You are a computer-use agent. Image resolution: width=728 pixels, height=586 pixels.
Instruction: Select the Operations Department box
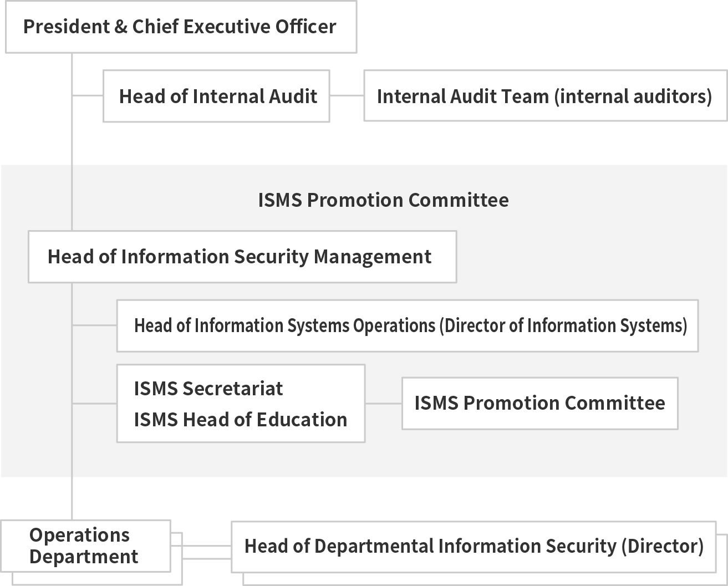click(x=84, y=546)
